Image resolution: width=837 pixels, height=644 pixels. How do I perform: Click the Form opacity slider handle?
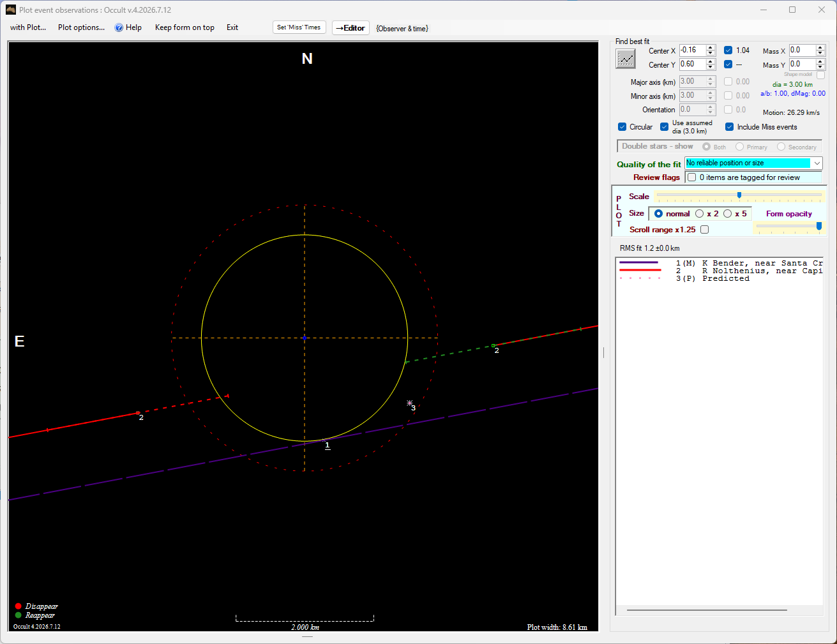[x=819, y=226]
